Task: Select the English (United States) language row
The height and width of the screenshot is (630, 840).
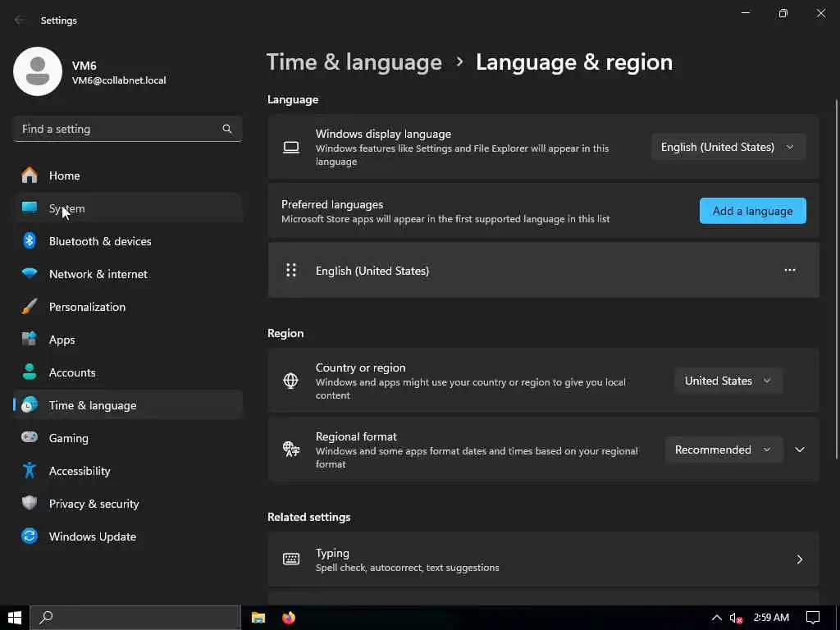Action: 543,270
